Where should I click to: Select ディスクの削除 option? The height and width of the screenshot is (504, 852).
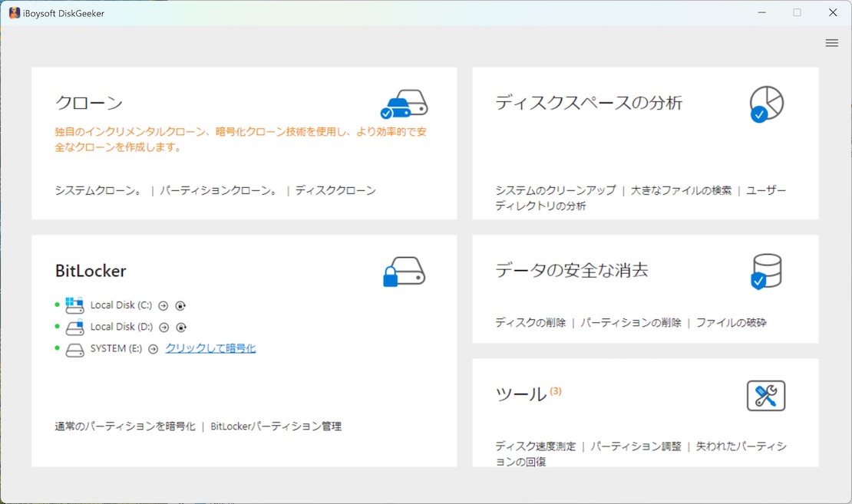(530, 323)
